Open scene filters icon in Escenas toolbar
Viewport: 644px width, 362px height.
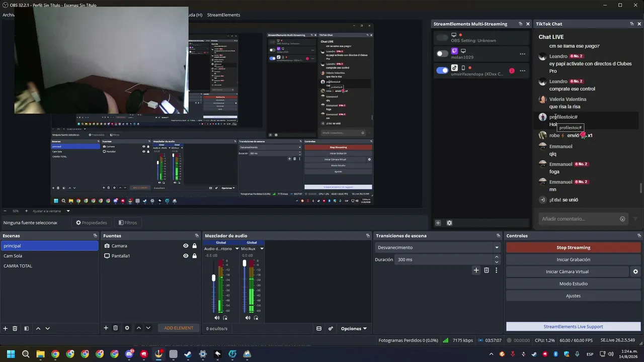pos(25,328)
